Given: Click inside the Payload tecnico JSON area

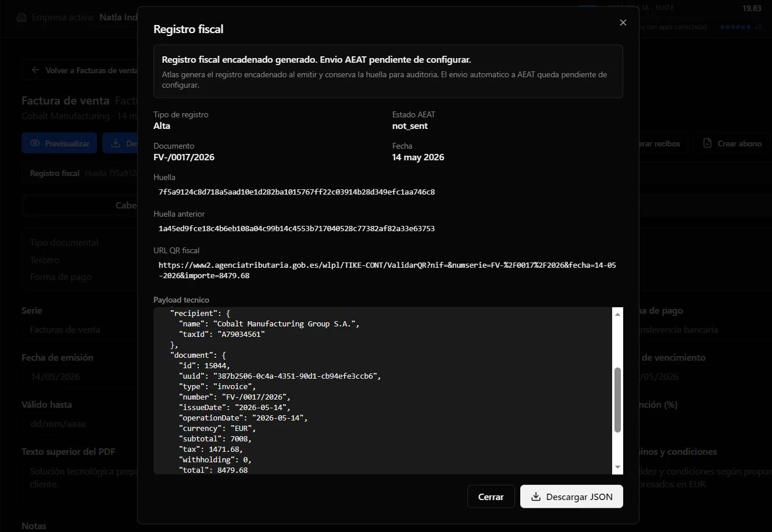Looking at the screenshot, I should pos(383,391).
